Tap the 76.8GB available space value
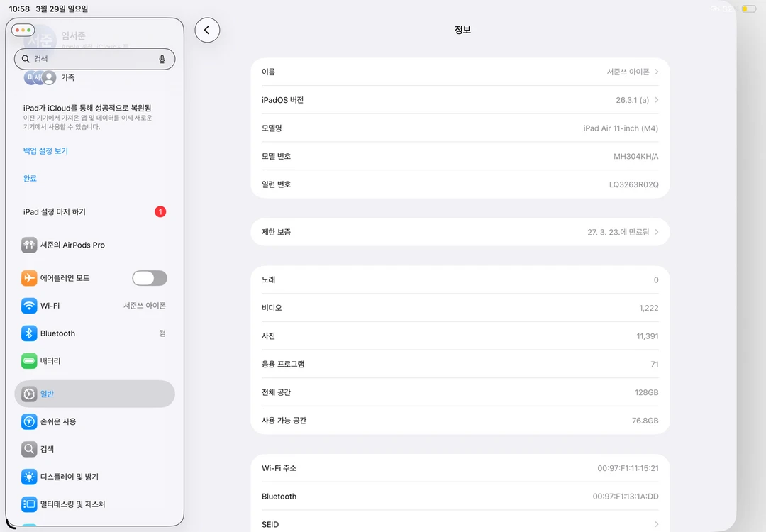This screenshot has width=766, height=532. (645, 421)
